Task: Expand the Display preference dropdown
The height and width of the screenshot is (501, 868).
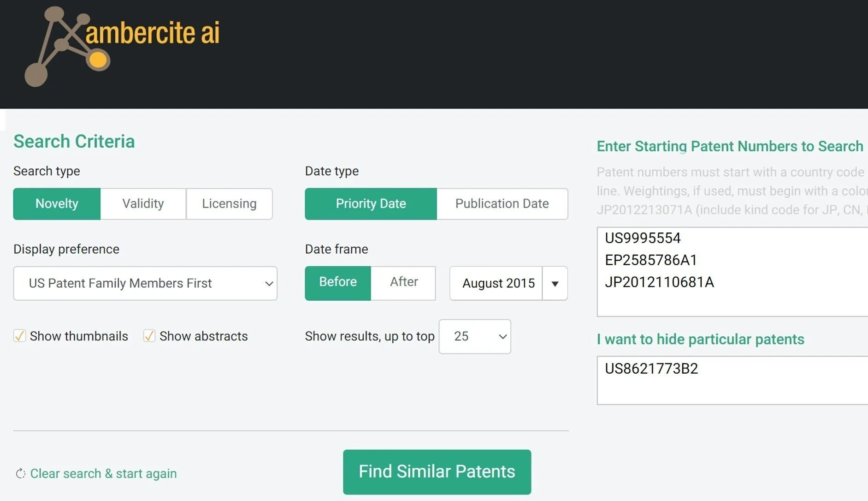Action: click(x=145, y=283)
